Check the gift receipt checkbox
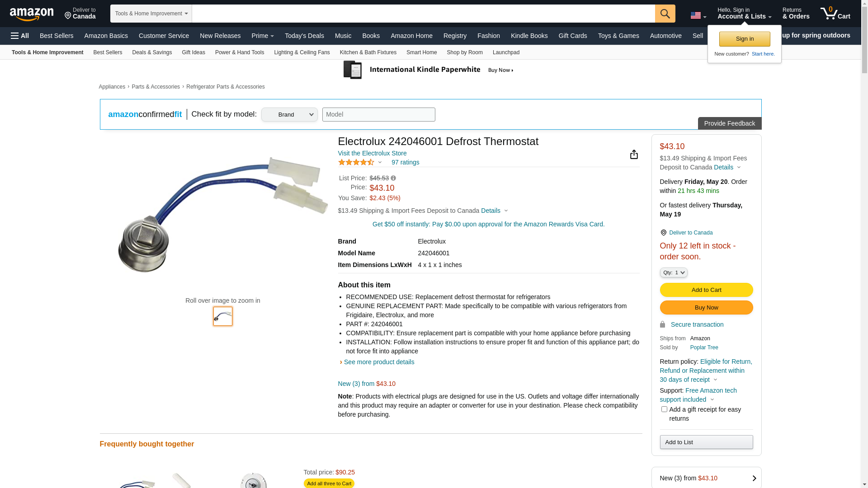 (x=664, y=409)
